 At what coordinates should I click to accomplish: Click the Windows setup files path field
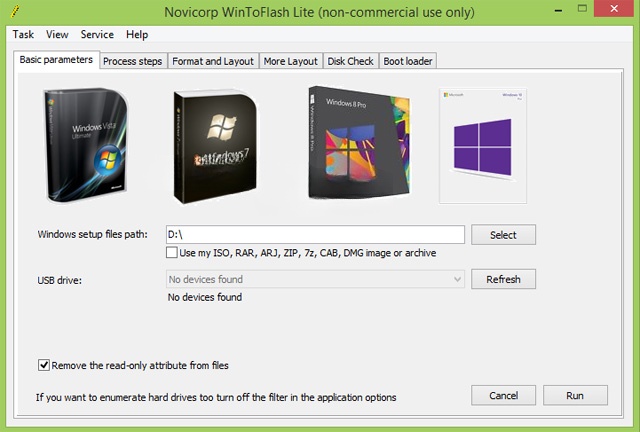coord(315,235)
